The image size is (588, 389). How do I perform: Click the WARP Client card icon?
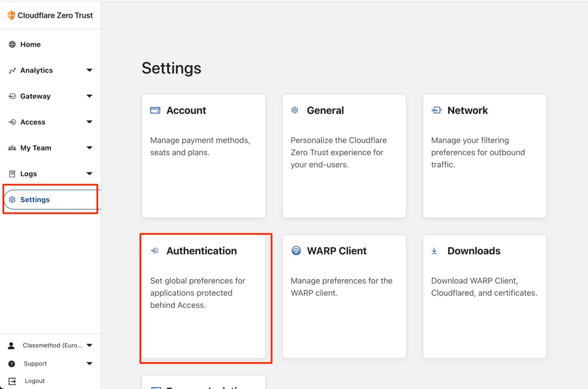(x=295, y=251)
